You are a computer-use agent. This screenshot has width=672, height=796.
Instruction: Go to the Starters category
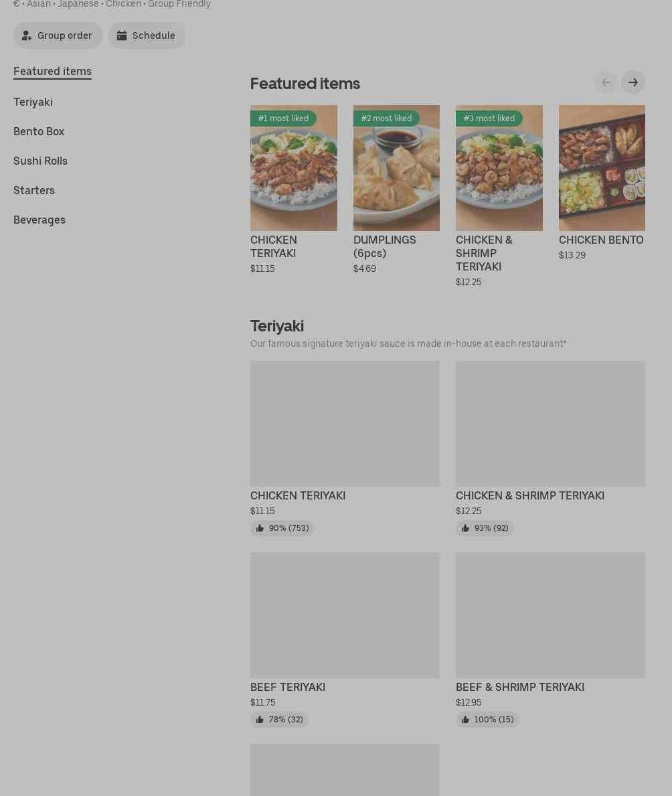(x=34, y=190)
